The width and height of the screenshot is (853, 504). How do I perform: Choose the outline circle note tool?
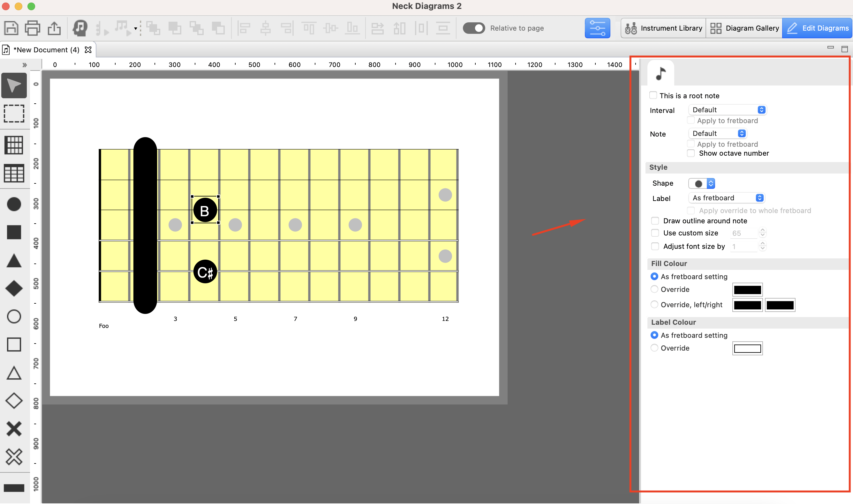[14, 317]
